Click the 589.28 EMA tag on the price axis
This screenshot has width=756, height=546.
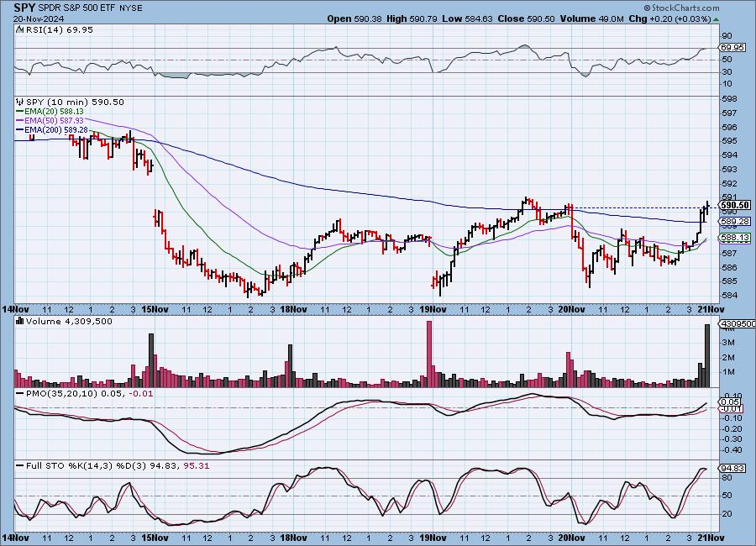point(734,222)
